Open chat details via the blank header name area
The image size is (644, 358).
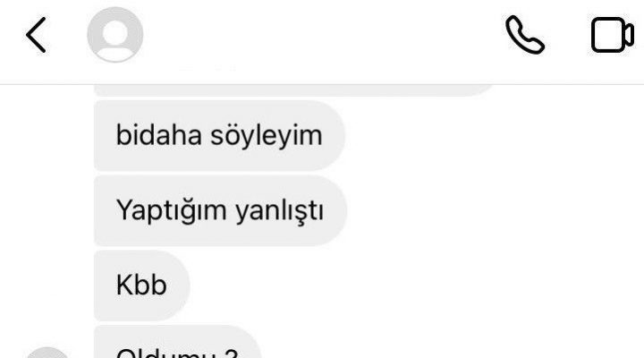[320, 35]
